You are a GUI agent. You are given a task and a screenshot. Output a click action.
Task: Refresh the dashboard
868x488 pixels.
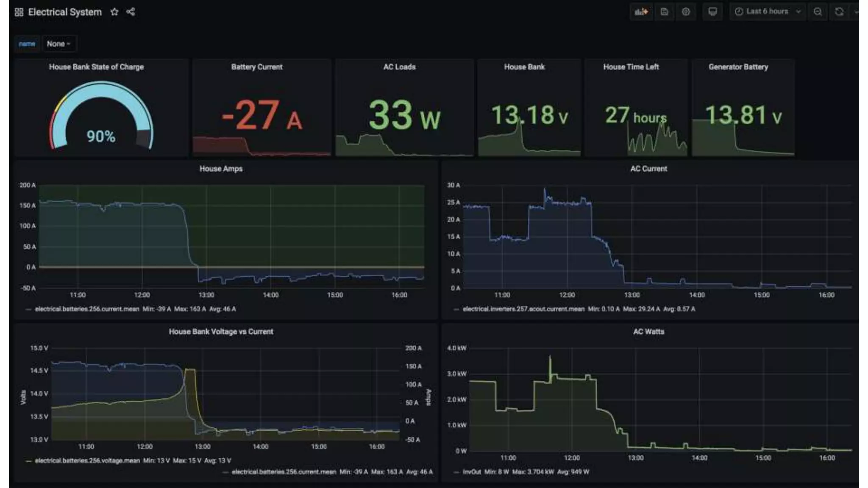click(x=839, y=12)
